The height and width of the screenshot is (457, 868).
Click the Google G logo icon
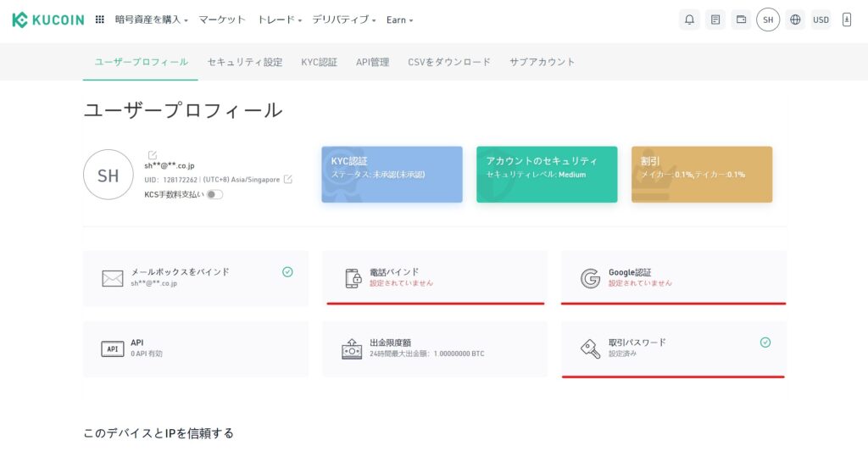point(590,278)
